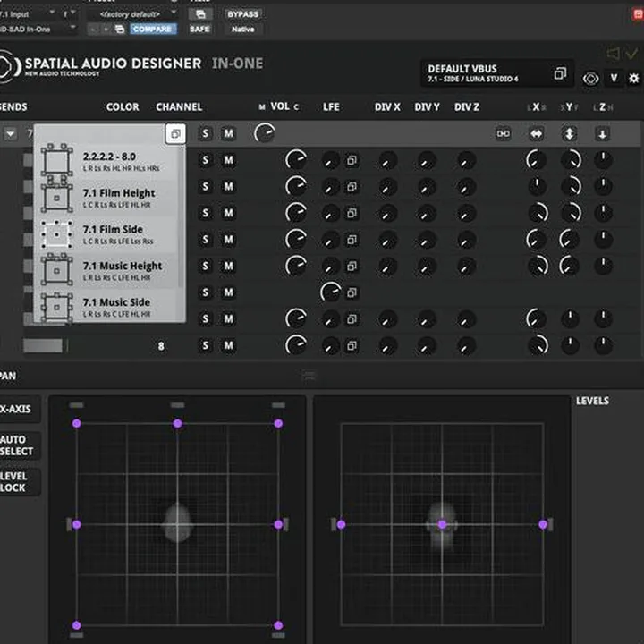Toggle AUTO SELECT

pos(19,445)
